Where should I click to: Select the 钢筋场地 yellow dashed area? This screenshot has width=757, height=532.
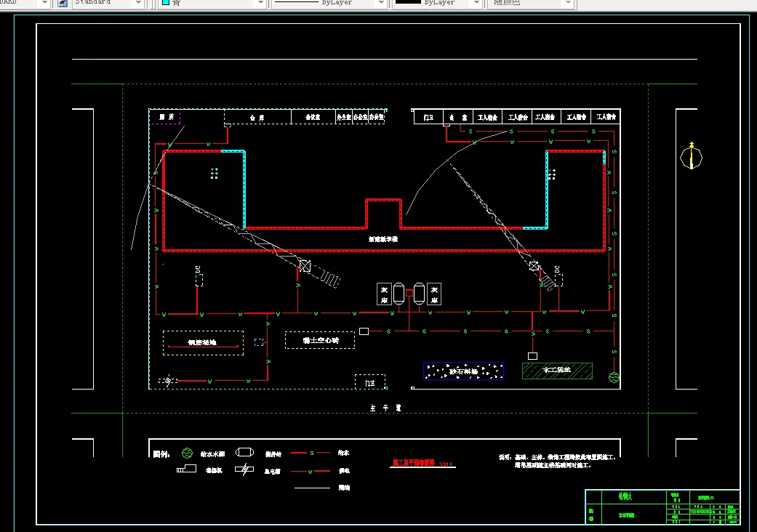[204, 343]
